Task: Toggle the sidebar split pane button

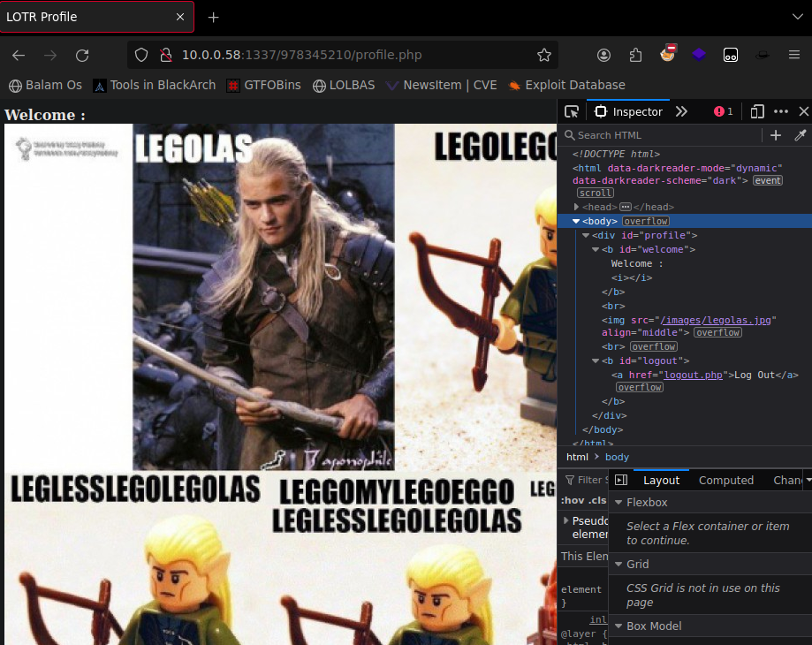Action: click(621, 481)
